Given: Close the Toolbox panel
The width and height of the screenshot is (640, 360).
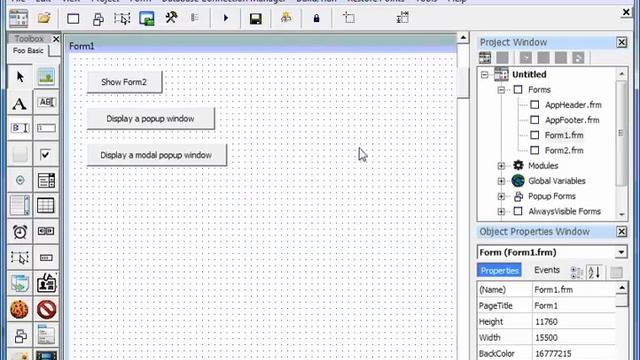Looking at the screenshot, I should pyautogui.click(x=56, y=39).
